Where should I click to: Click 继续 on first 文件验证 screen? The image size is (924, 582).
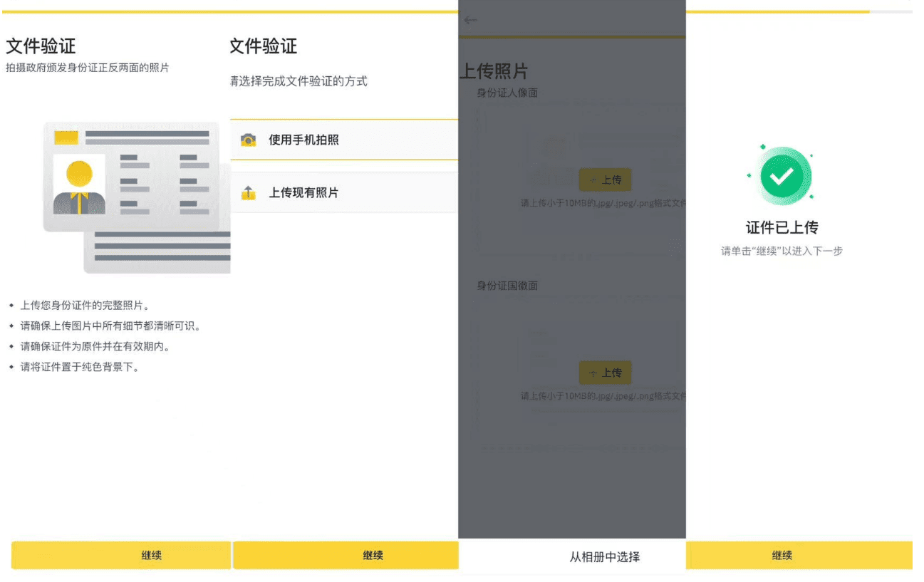pos(121,556)
